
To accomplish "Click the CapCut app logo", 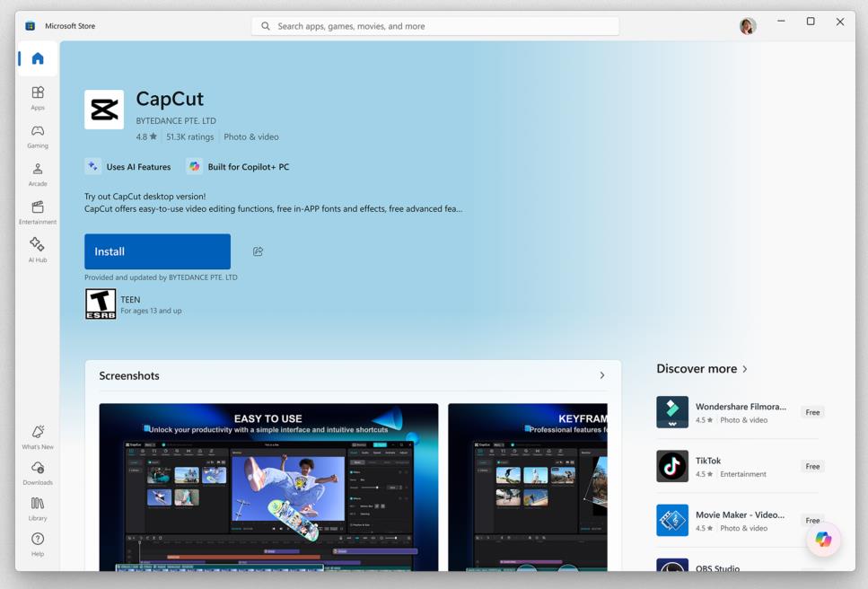I will point(104,110).
